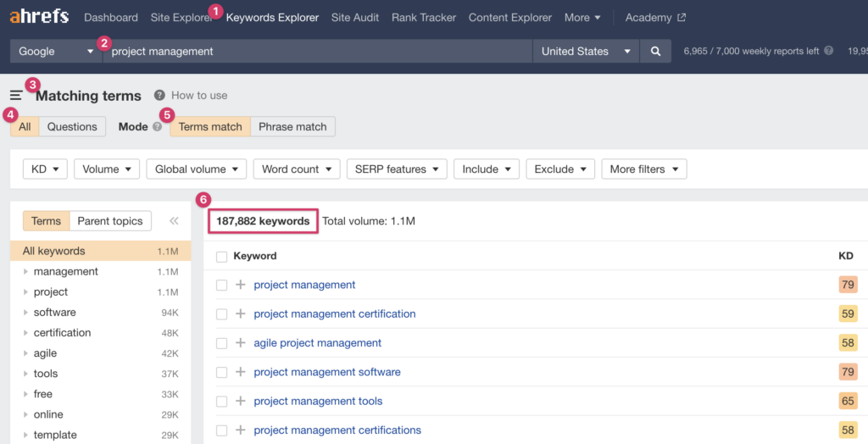Collapse the sidebar with double-chevron icon
The image size is (868, 444).
pyautogui.click(x=174, y=221)
